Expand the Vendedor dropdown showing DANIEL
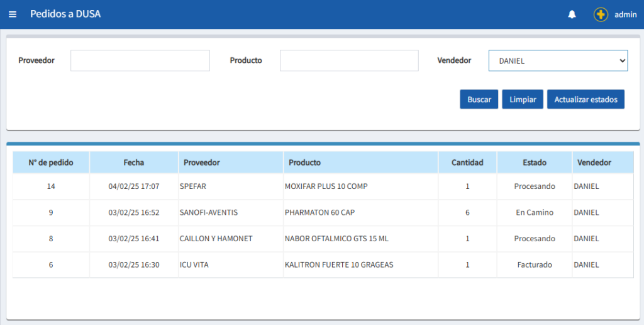The height and width of the screenshot is (325, 644). (557, 60)
